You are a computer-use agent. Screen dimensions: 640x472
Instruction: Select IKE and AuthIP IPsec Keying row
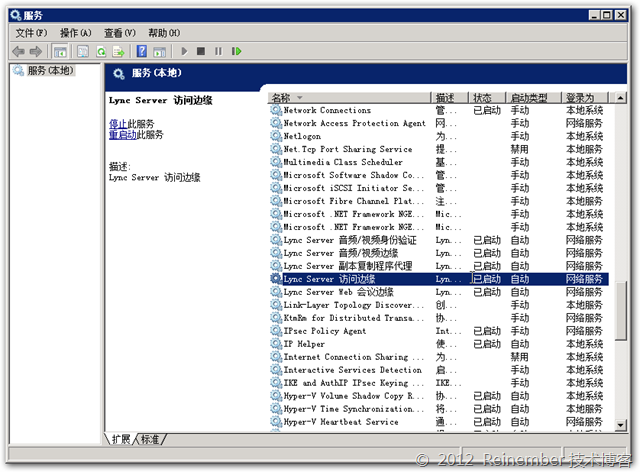click(x=439, y=383)
